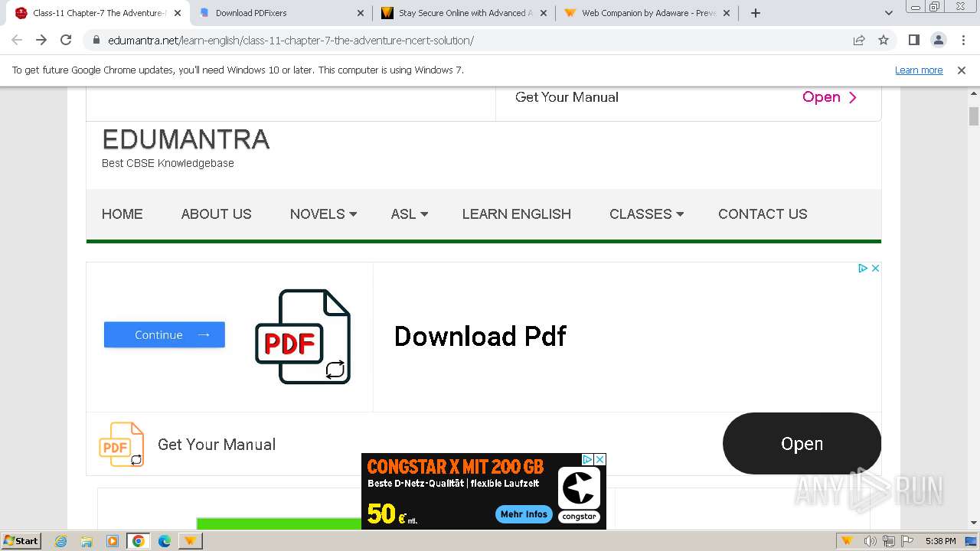Close the Download PDFixers tab
This screenshot has width=980, height=551.
coord(361,13)
